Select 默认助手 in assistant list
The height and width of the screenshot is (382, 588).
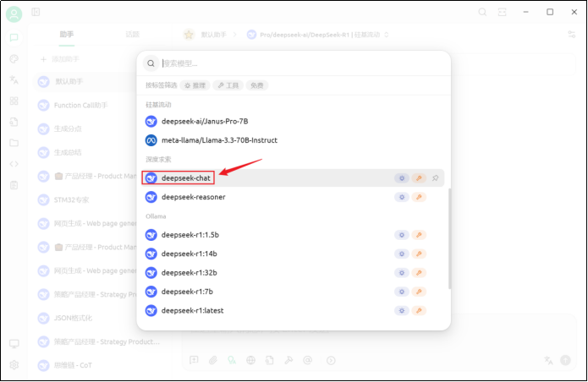[x=85, y=82]
